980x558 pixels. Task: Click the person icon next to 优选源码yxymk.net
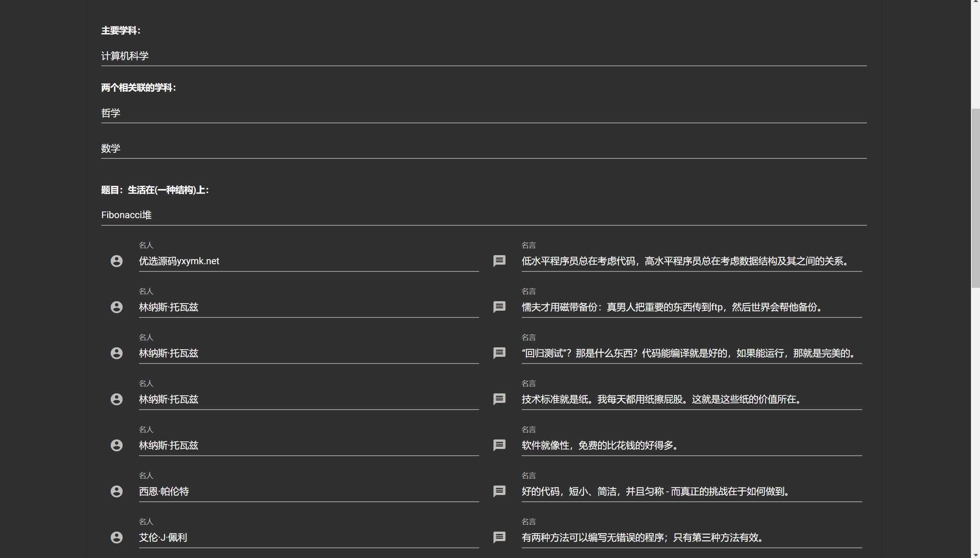pos(117,261)
